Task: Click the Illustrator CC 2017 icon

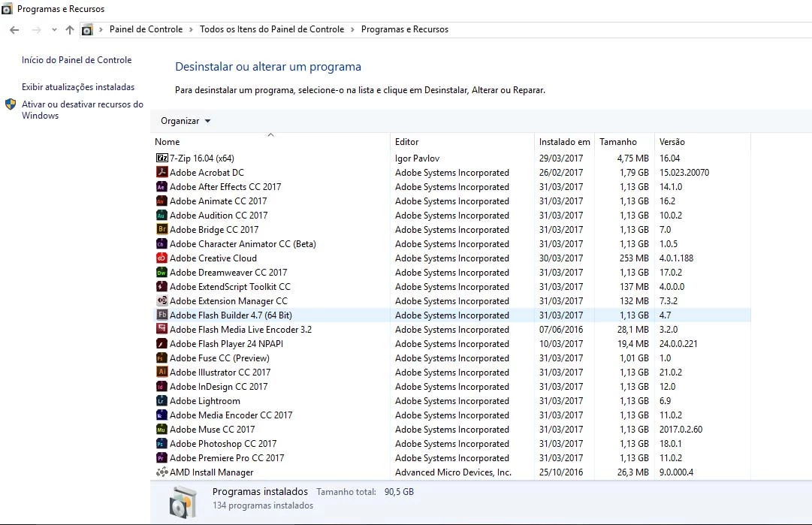Action: point(162,372)
